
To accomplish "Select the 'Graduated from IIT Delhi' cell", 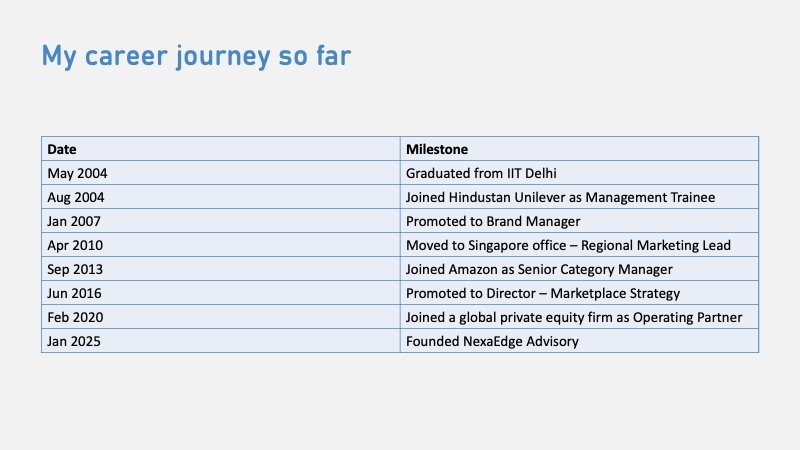I will coord(579,172).
